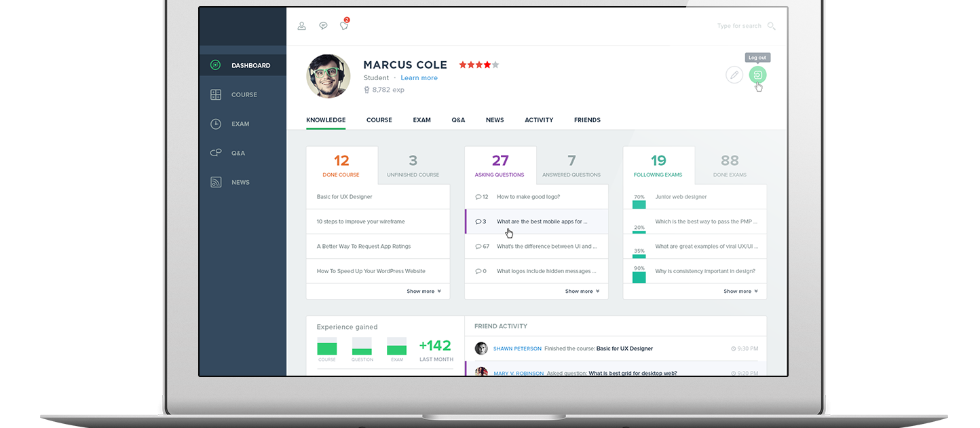View notifications with red badge
Viewport: 980px width, 428px height.
(344, 26)
